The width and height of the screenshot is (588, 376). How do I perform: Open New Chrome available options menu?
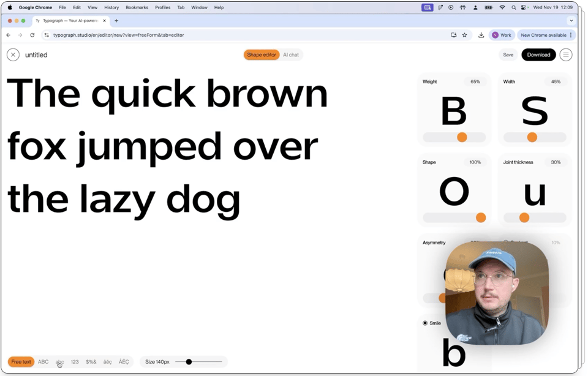pyautogui.click(x=571, y=36)
